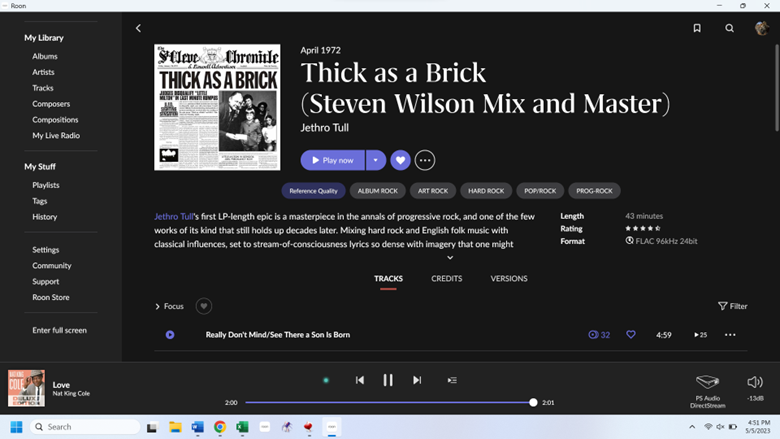Viewport: 780px width, 439px height.
Task: Open Community in the sidebar
Action: coord(52,265)
